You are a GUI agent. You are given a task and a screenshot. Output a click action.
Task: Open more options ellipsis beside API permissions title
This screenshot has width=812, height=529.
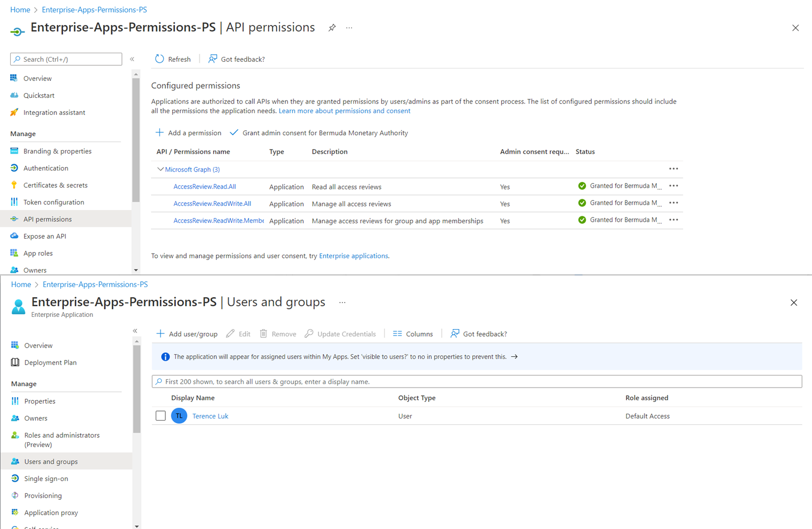coord(349,28)
